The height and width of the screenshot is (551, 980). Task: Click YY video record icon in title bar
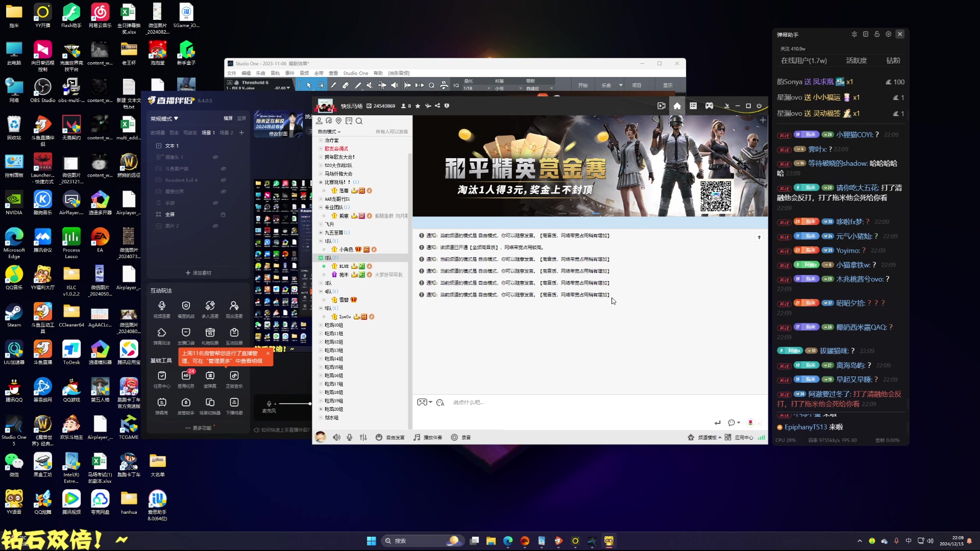coord(661,106)
